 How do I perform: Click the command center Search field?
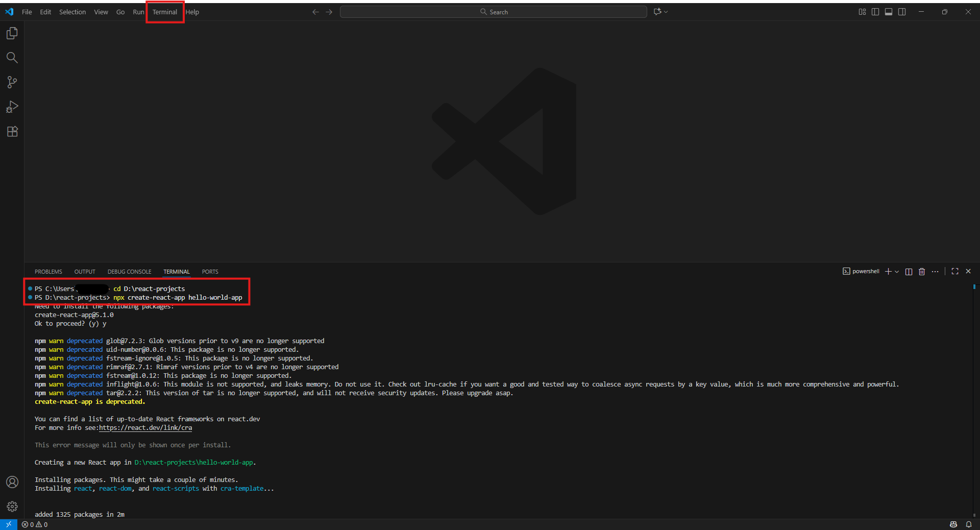pyautogui.click(x=494, y=12)
